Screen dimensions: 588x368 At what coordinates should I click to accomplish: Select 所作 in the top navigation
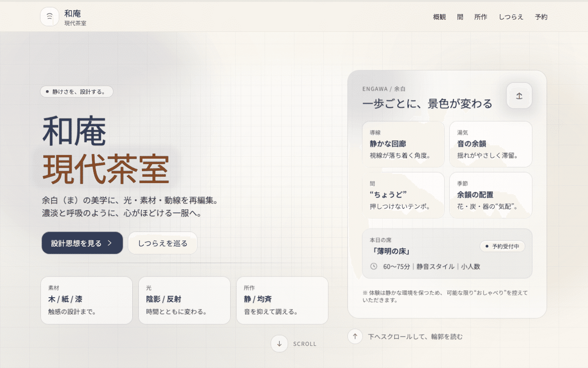(x=481, y=17)
